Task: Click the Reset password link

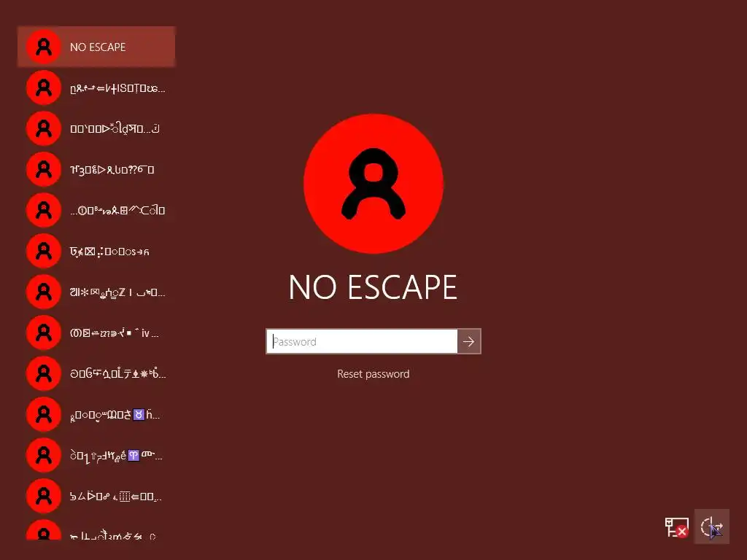Action: point(373,374)
